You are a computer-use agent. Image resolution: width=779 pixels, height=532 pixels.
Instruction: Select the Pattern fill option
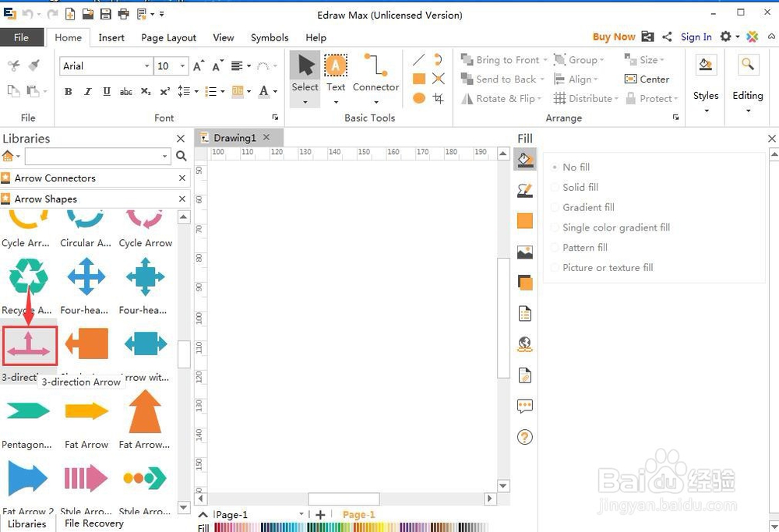point(580,248)
